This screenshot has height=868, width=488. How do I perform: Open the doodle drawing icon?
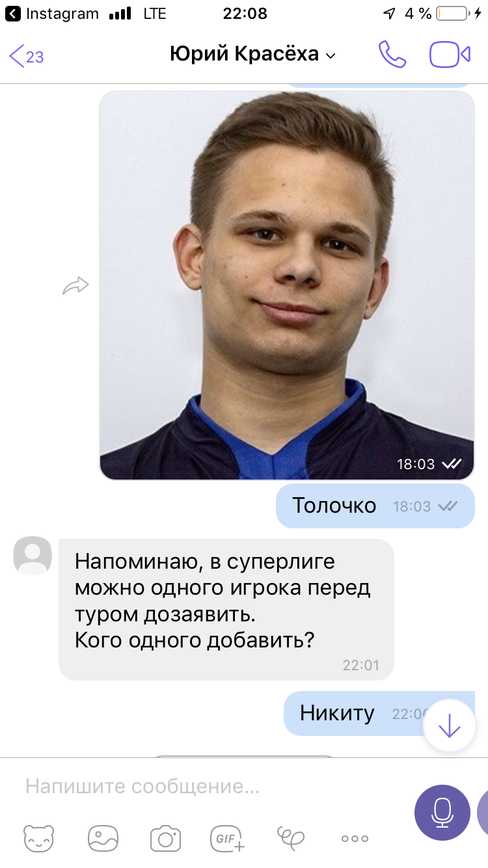[x=290, y=838]
